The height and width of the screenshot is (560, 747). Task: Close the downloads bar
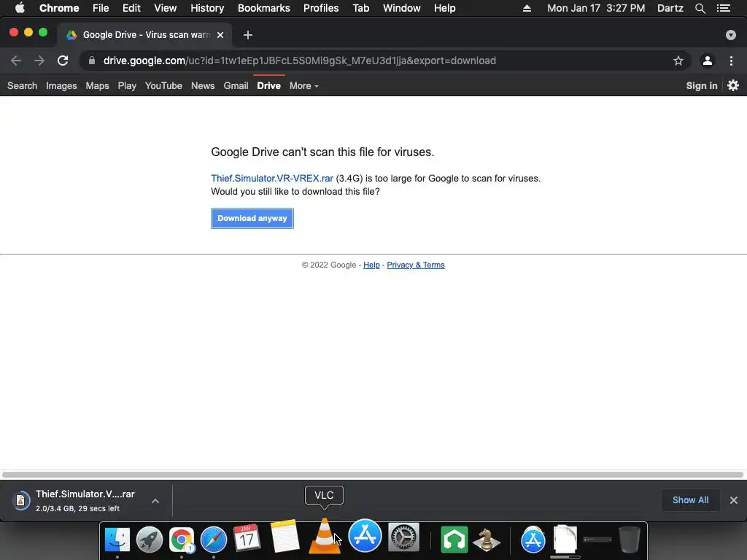[x=734, y=500]
